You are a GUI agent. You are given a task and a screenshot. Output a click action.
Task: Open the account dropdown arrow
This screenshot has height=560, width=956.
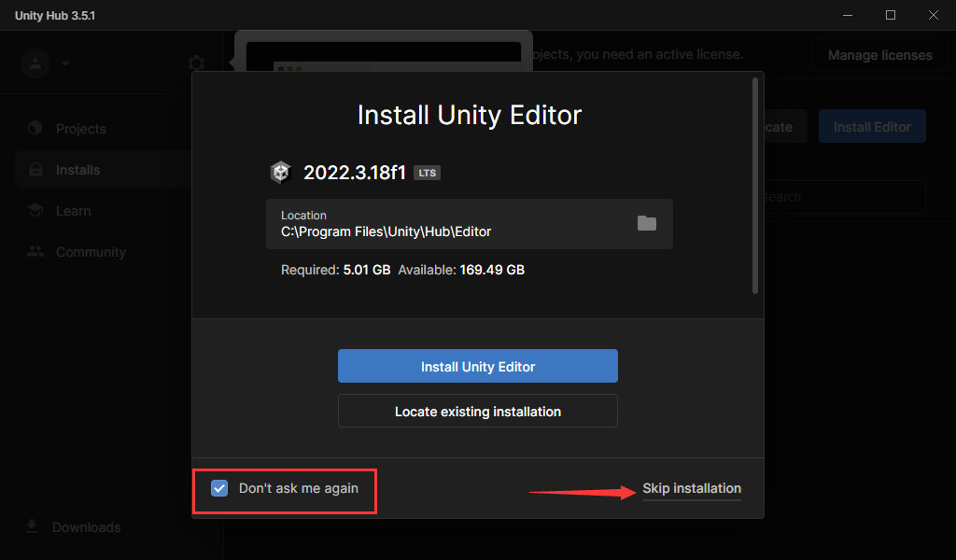point(65,64)
